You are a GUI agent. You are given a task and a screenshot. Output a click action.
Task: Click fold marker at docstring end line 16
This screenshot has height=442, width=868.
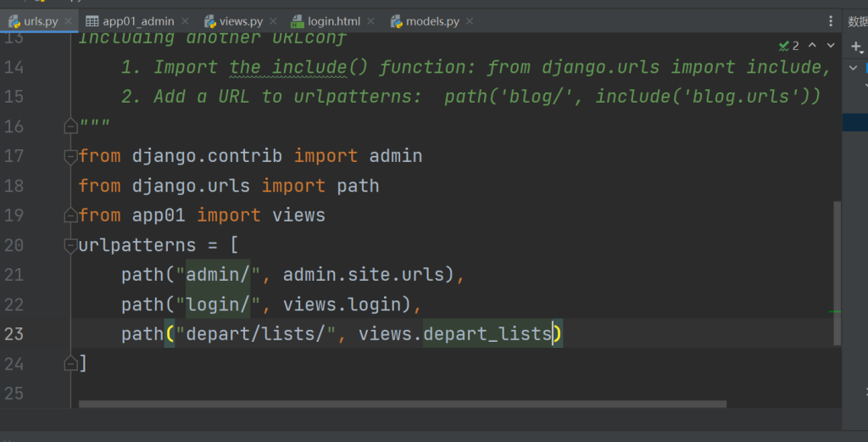[71, 126]
